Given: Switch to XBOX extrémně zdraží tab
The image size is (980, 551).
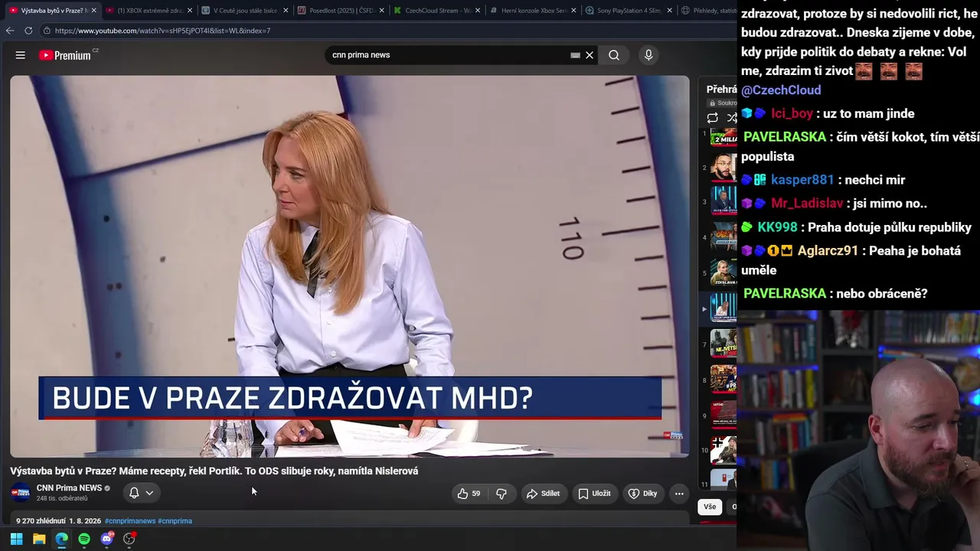Looking at the screenshot, I should pyautogui.click(x=149, y=11).
